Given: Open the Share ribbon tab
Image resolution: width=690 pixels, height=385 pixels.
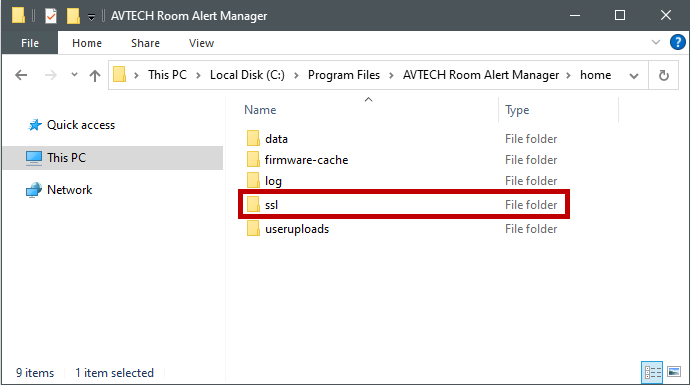Looking at the screenshot, I should click(145, 43).
